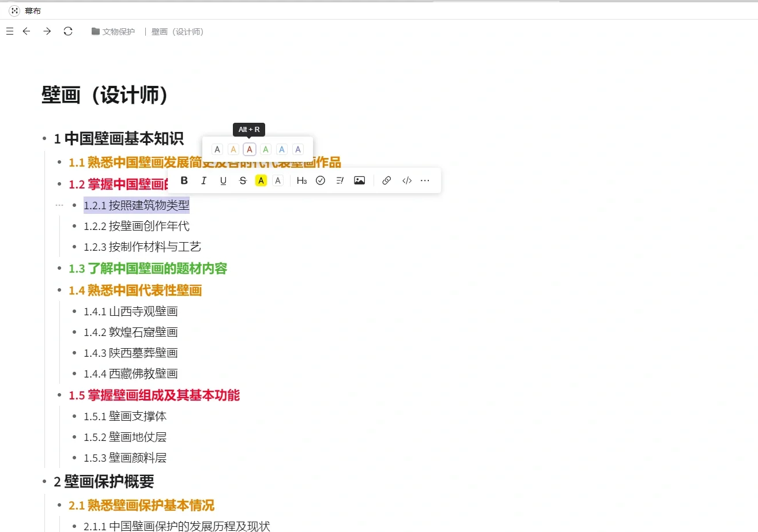Refresh the current document
758x532 pixels.
coord(67,32)
